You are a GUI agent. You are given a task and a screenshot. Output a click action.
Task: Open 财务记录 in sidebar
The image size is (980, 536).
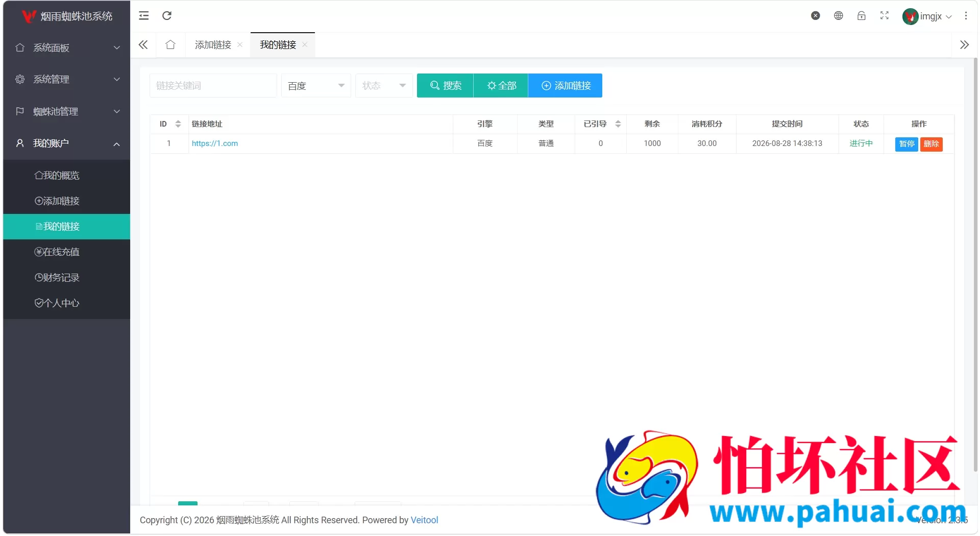(67, 278)
